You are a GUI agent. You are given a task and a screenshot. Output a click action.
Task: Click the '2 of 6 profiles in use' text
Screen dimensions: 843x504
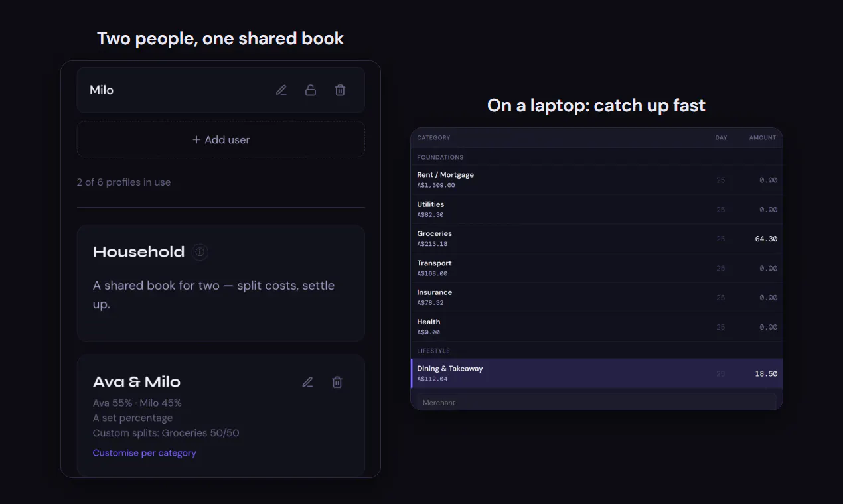(123, 182)
